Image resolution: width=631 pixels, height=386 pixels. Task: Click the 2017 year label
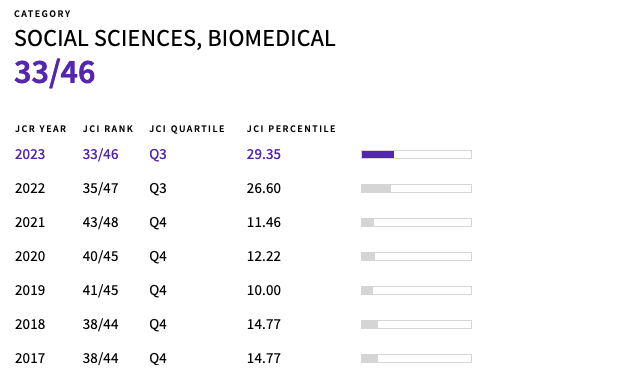(x=30, y=358)
